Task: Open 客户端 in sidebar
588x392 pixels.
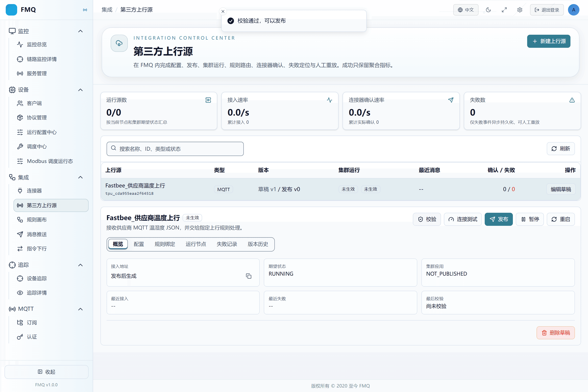Action: tap(51, 103)
